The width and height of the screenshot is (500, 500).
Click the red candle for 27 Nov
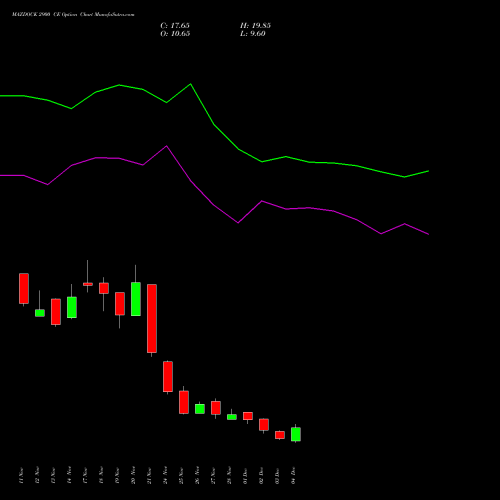(216, 408)
